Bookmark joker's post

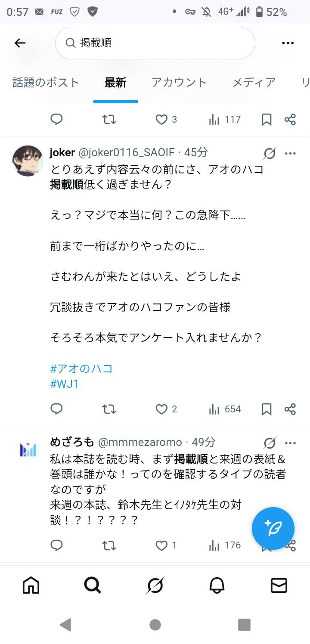pyautogui.click(x=267, y=409)
